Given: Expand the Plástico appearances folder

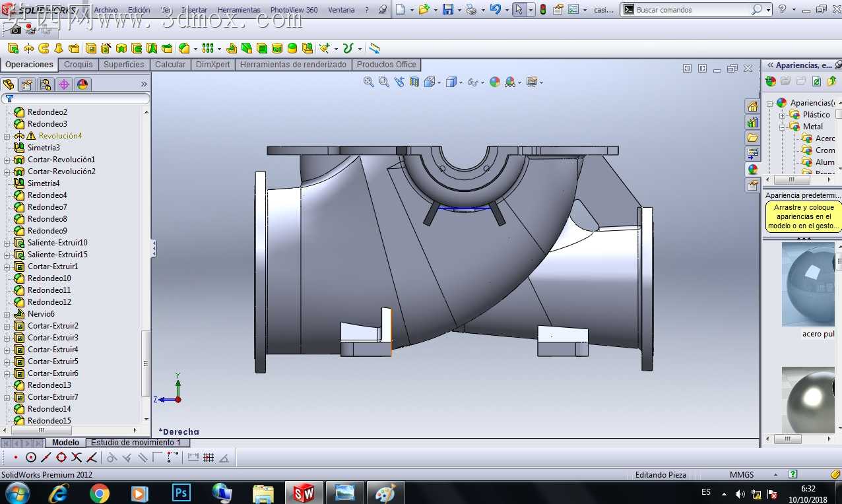Looking at the screenshot, I should (782, 115).
